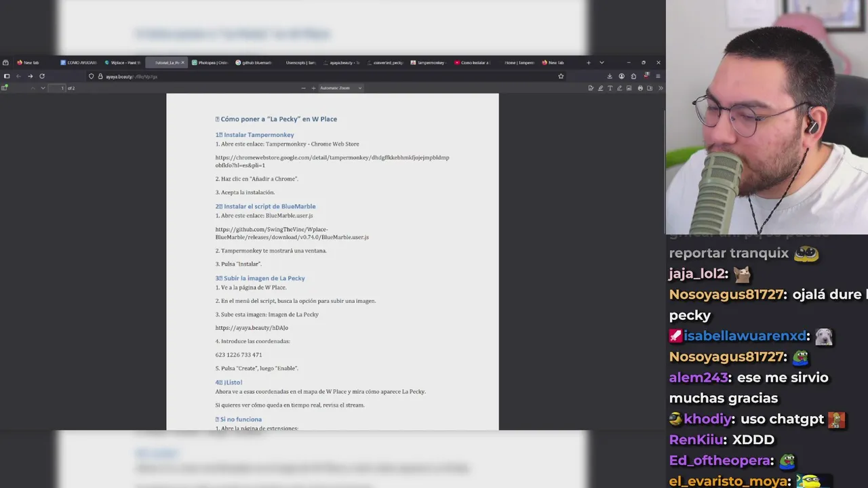Image resolution: width=868 pixels, height=488 pixels.
Task: Open the Automatic Zoom dropdown
Action: click(341, 88)
